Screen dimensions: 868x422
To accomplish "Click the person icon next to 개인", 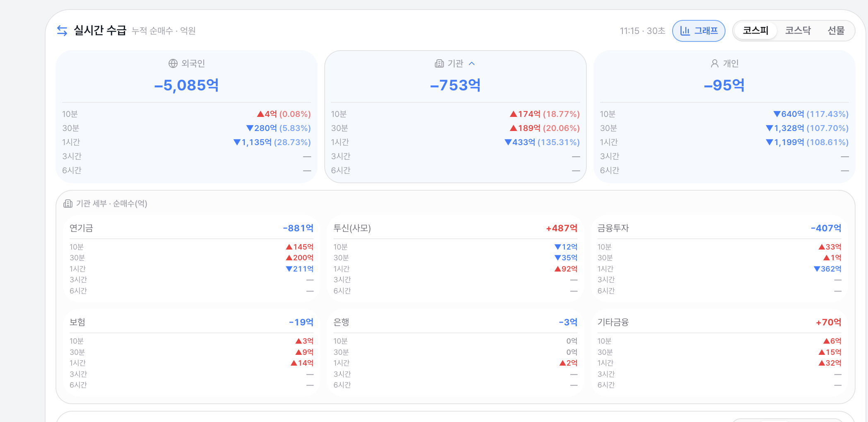I will [x=715, y=63].
